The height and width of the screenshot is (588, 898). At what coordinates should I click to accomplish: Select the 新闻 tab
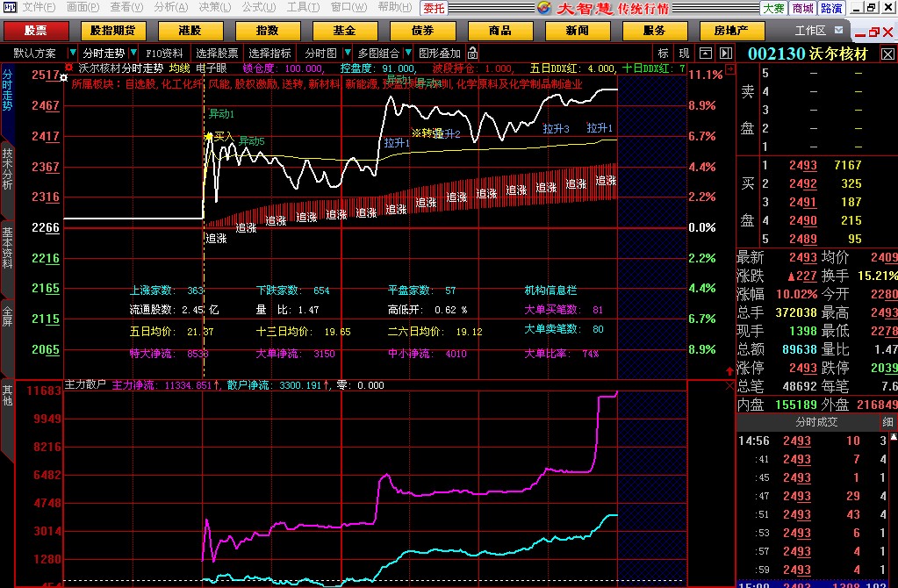pyautogui.click(x=578, y=31)
